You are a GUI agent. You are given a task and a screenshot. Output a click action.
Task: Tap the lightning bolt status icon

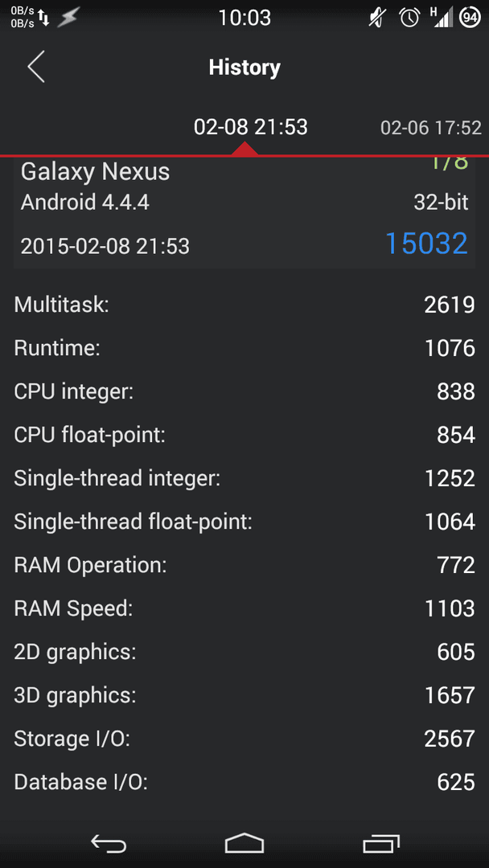pyautogui.click(x=68, y=18)
